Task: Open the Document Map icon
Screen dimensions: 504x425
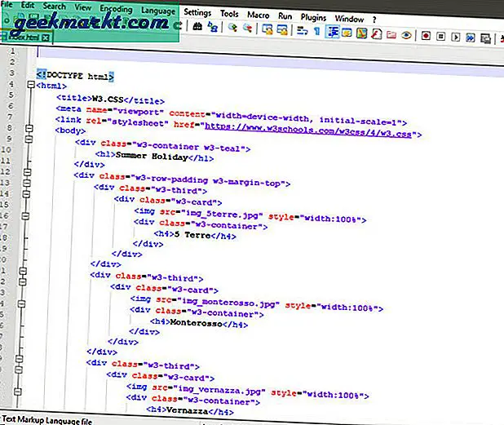Action: (361, 33)
